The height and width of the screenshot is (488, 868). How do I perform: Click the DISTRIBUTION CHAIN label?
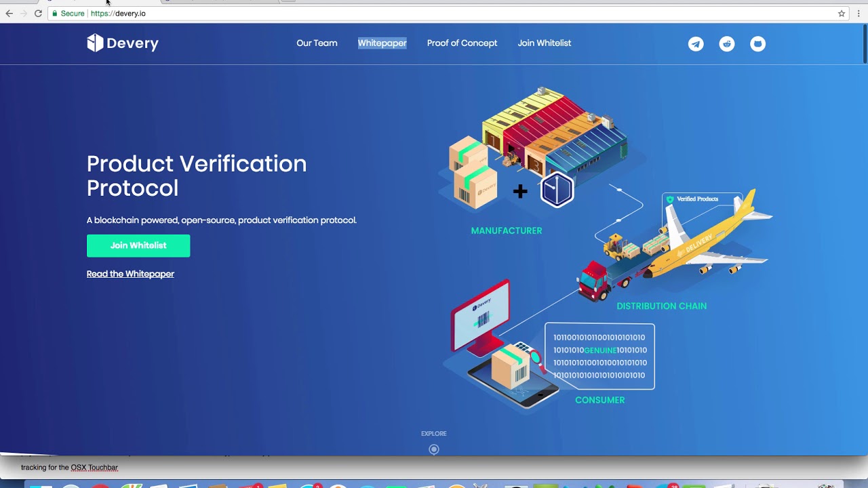coord(662,306)
